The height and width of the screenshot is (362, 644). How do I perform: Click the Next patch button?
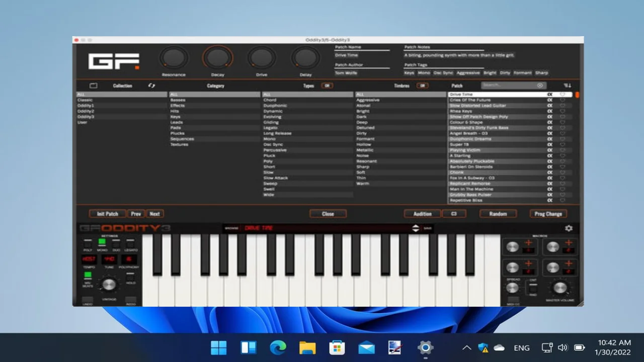(x=154, y=214)
